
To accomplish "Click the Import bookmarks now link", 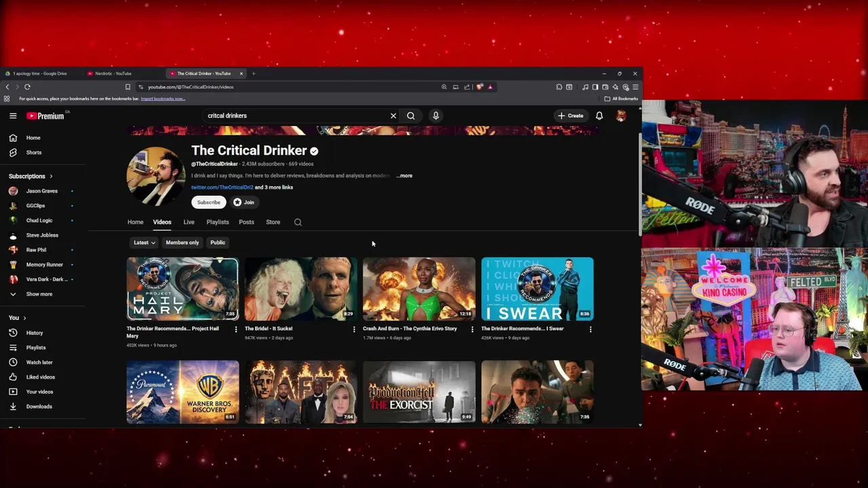I will coord(163,99).
